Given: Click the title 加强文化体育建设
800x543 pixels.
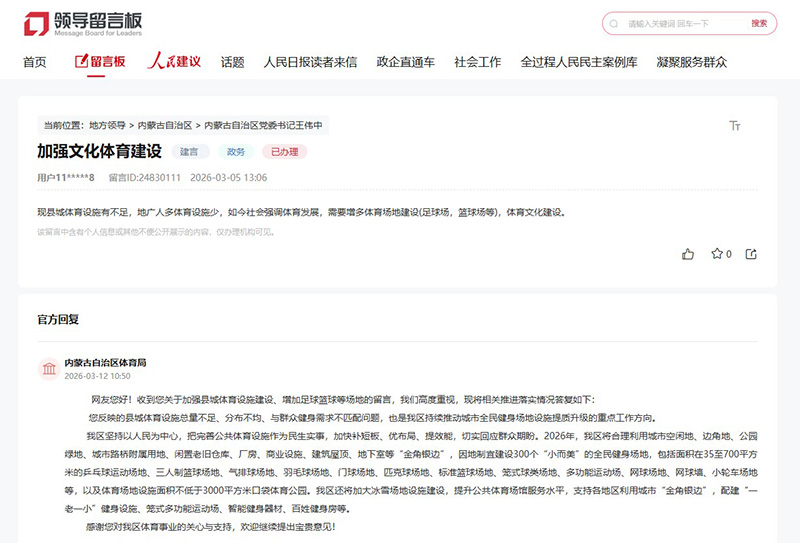Looking at the screenshot, I should (x=99, y=151).
